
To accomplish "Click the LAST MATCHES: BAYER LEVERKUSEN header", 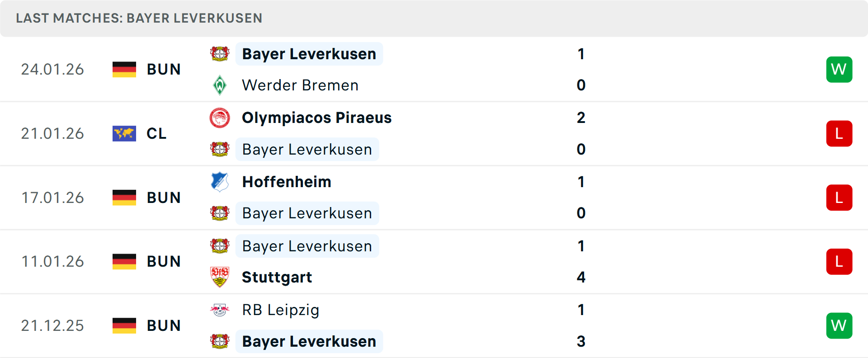I will (139, 18).
